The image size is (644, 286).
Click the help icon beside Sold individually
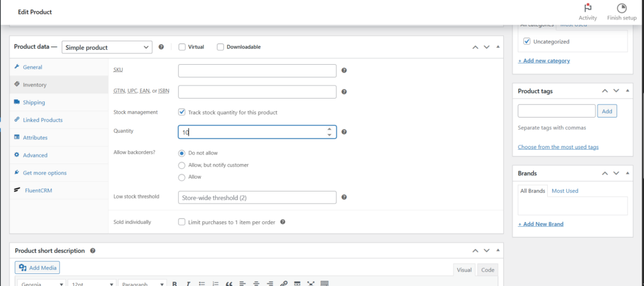point(283,222)
